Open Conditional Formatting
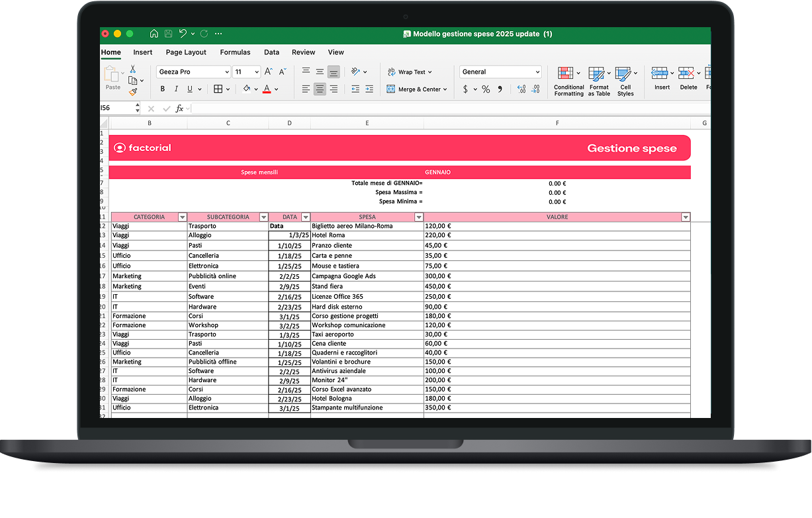The height and width of the screenshot is (518, 812). 568,79
